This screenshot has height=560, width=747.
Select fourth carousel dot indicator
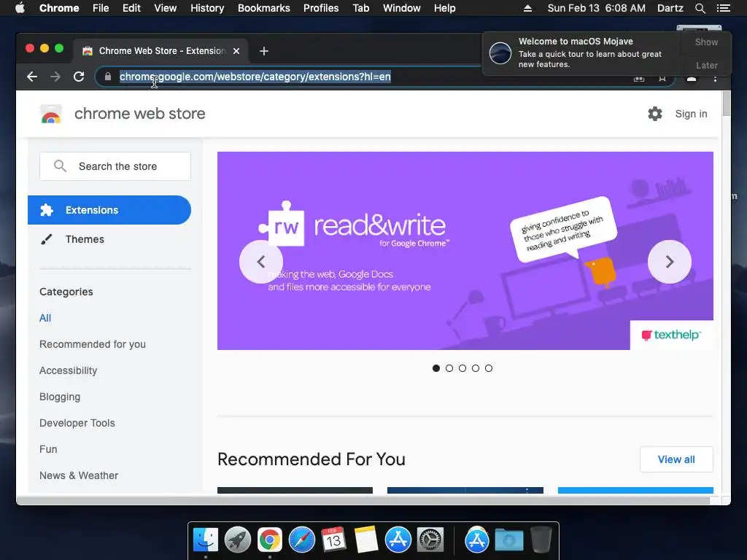tap(476, 368)
